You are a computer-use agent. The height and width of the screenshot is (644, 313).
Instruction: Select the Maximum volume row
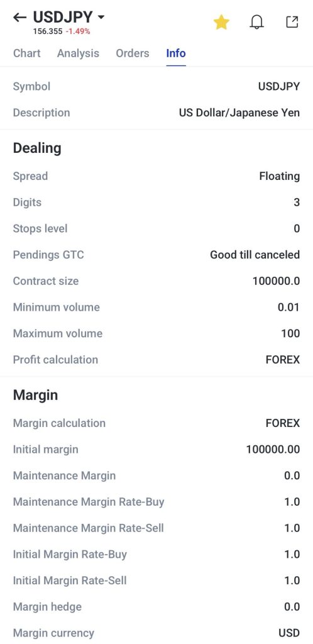(156, 333)
